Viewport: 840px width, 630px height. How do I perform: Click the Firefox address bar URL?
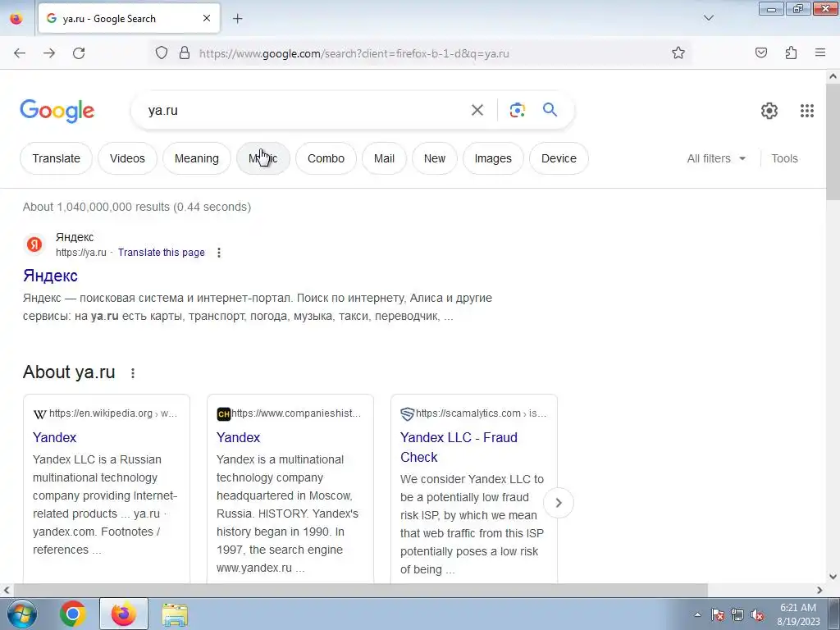354,53
